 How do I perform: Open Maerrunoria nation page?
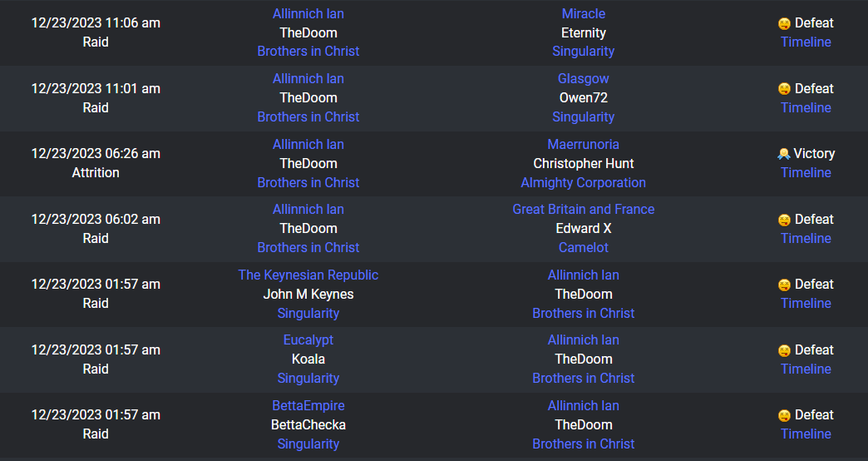click(584, 145)
